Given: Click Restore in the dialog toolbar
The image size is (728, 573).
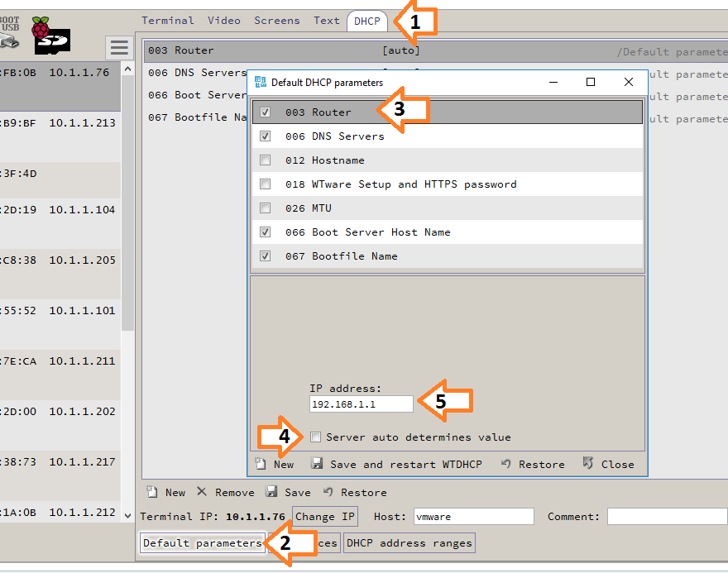Looking at the screenshot, I should 533,464.
